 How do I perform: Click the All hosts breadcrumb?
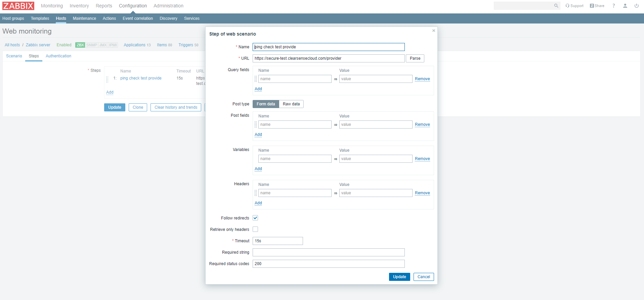pos(12,45)
